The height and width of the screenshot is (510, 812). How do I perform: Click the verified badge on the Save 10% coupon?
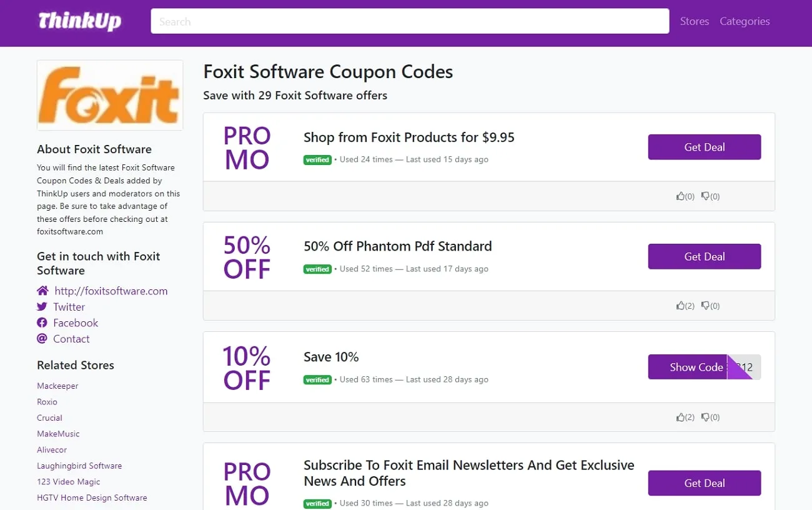(317, 379)
